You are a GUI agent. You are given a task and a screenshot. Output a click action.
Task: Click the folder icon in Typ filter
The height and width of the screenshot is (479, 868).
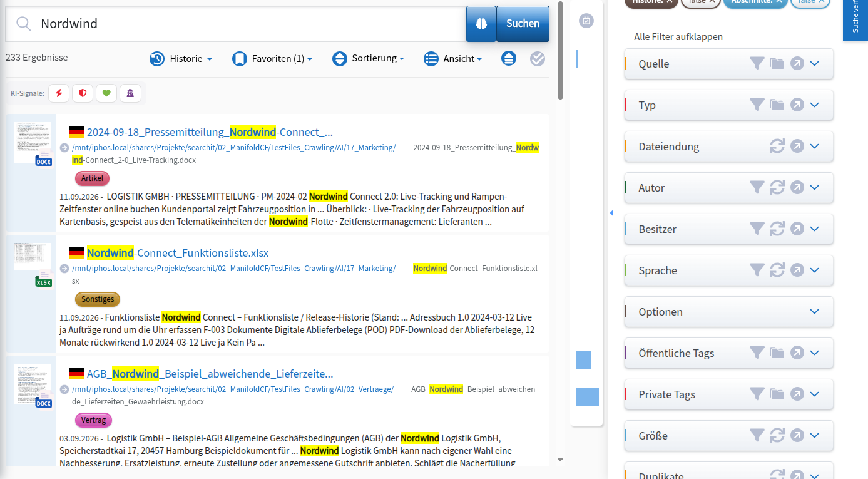point(777,105)
